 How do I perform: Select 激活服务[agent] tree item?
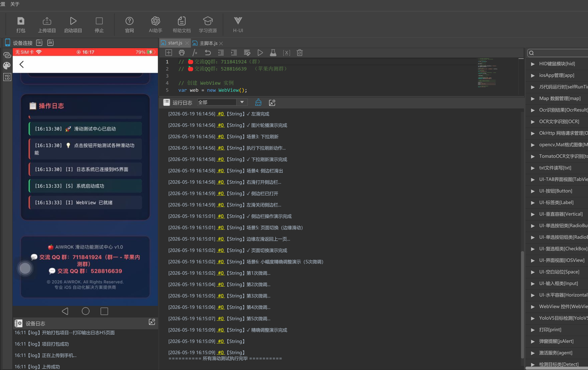tap(556, 353)
